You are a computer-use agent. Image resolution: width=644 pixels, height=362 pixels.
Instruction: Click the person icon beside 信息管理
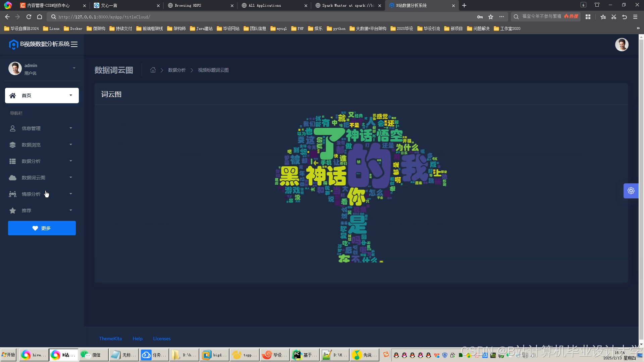13,128
